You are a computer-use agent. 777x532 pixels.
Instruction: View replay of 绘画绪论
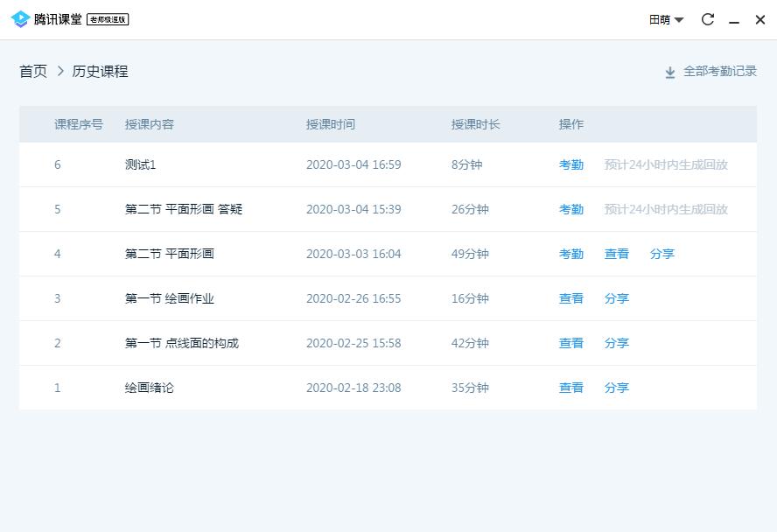click(x=571, y=388)
